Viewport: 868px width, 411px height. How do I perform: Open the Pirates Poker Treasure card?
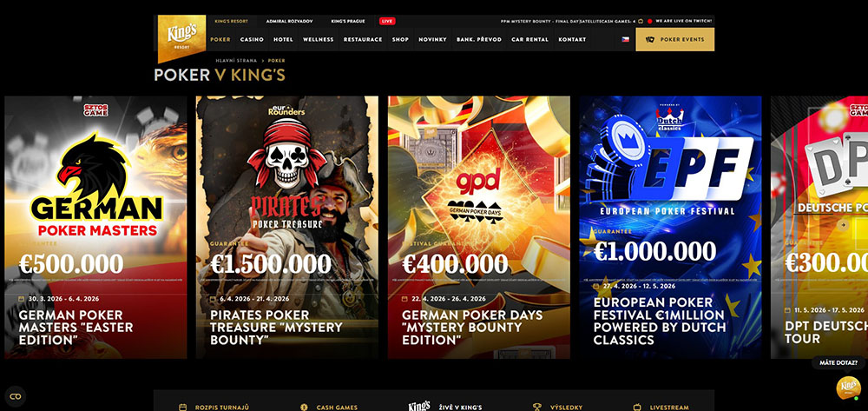(287, 228)
